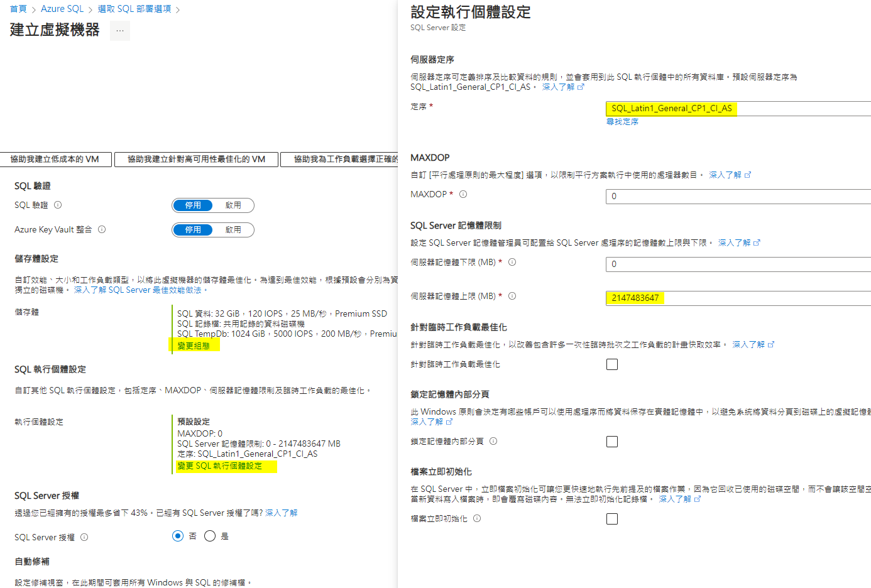
Task: Click the 設定執行個體設定 panel title
Action: [x=471, y=12]
